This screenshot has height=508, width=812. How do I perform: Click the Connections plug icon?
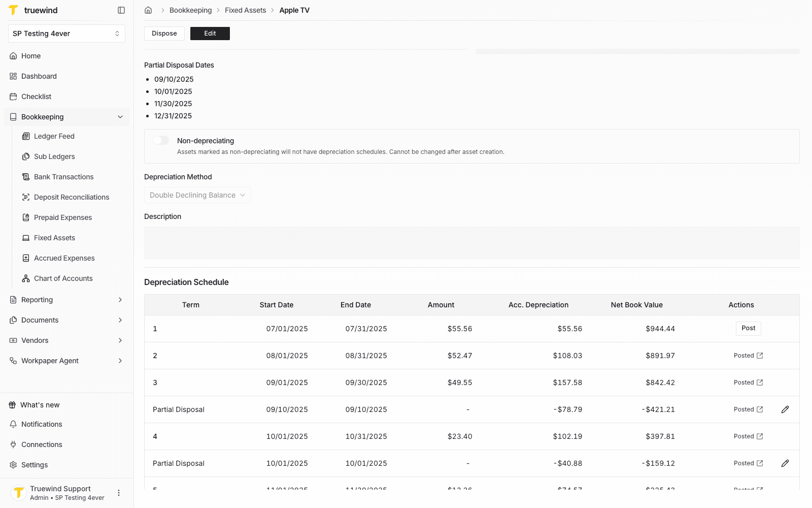point(13,444)
